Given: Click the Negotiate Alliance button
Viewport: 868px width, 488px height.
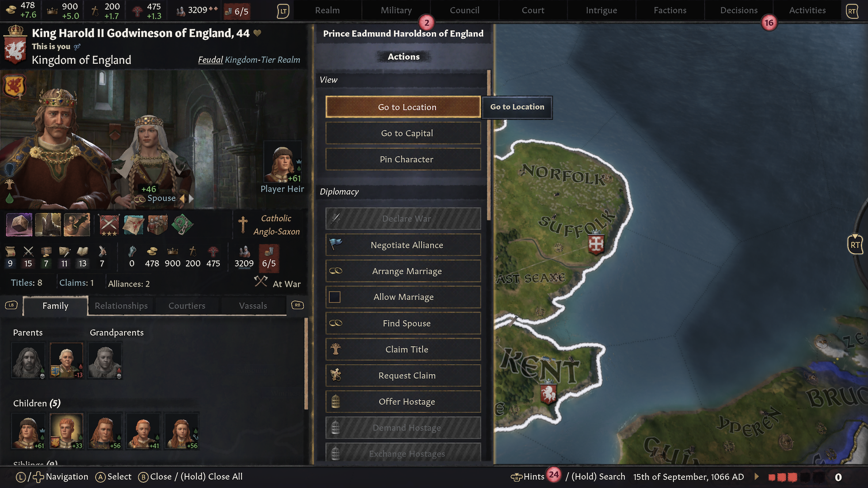Looking at the screenshot, I should tap(403, 245).
